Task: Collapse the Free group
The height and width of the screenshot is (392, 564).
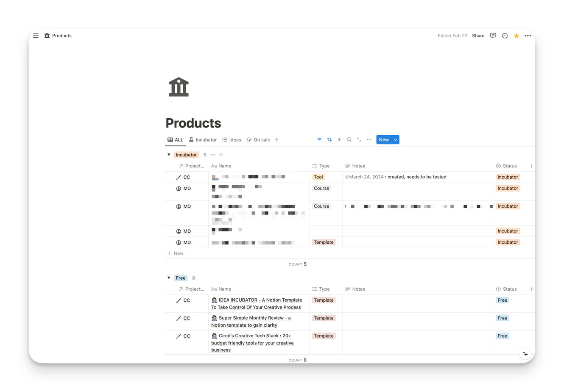Action: pyautogui.click(x=169, y=278)
